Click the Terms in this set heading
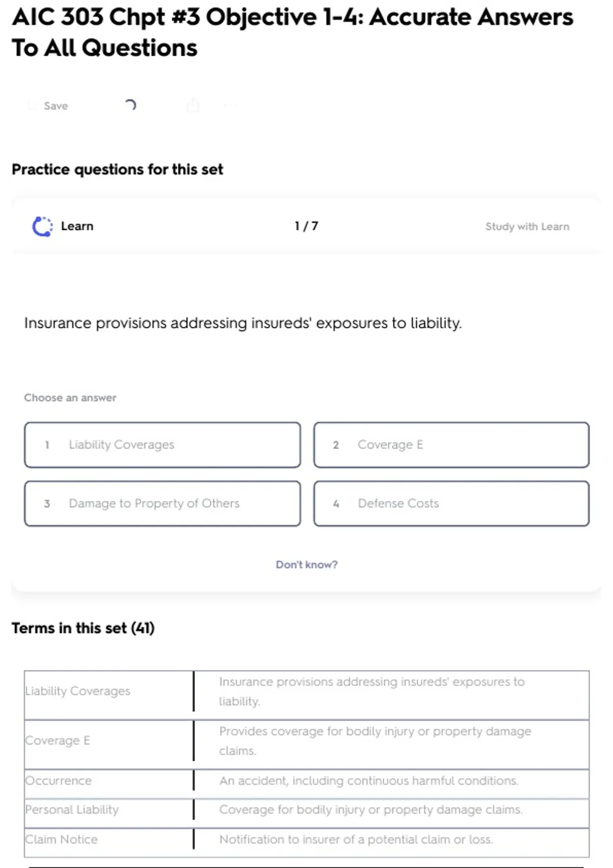The image size is (613, 868). point(83,628)
